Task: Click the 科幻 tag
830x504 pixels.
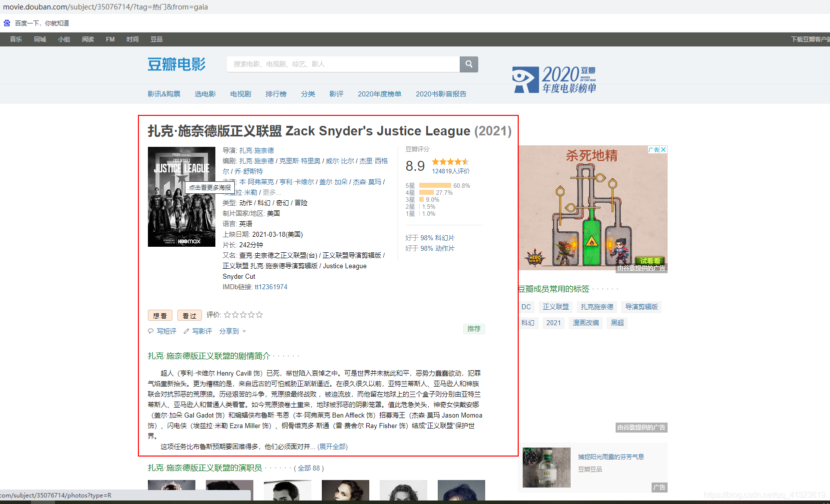Action: 528,323
